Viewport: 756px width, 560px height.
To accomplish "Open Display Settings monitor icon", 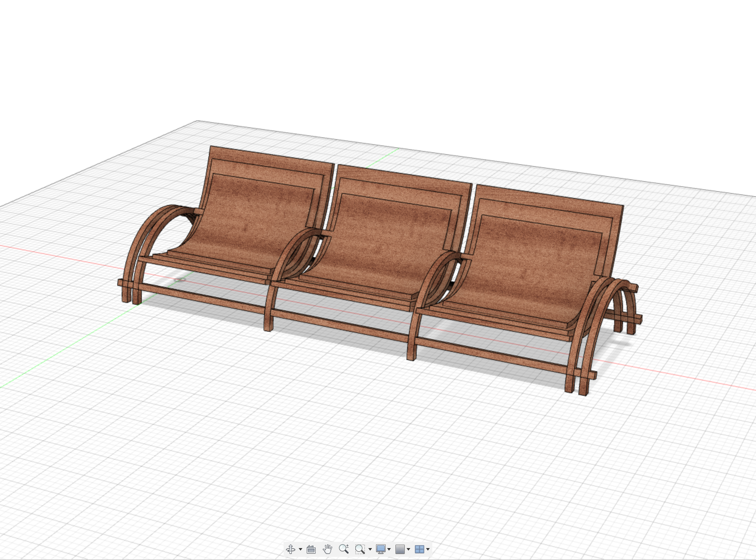I will [381, 549].
